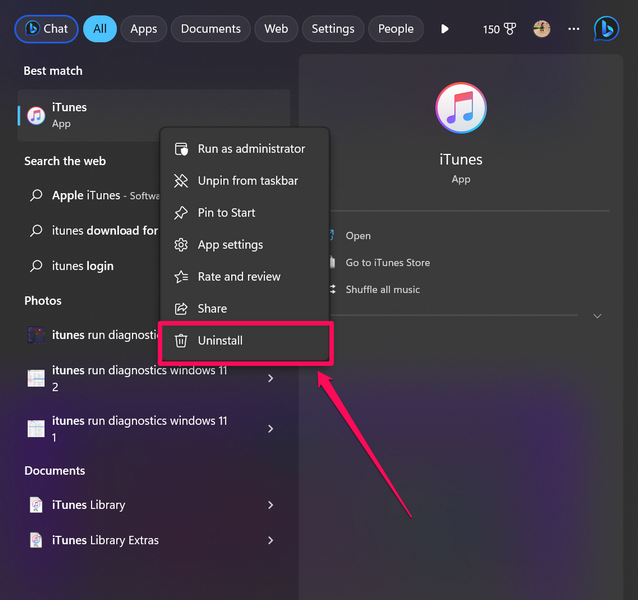Expand chevron for iTunes Library document
This screenshot has height=600, width=638.
(270, 505)
